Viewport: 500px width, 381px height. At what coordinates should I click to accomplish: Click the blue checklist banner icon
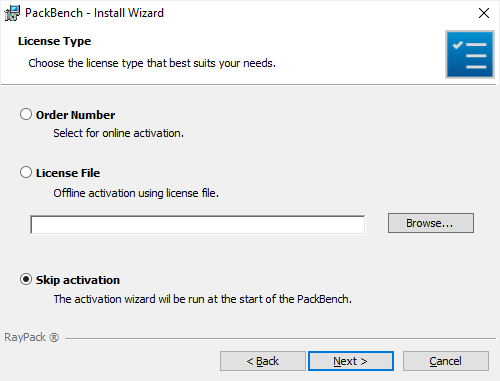[470, 55]
